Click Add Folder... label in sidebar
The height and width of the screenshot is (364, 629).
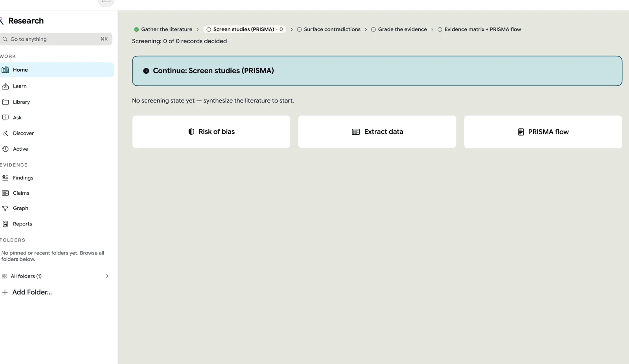click(x=32, y=292)
